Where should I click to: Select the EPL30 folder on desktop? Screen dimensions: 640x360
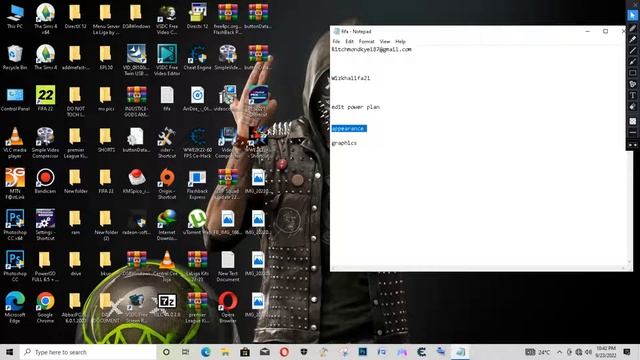click(x=106, y=57)
